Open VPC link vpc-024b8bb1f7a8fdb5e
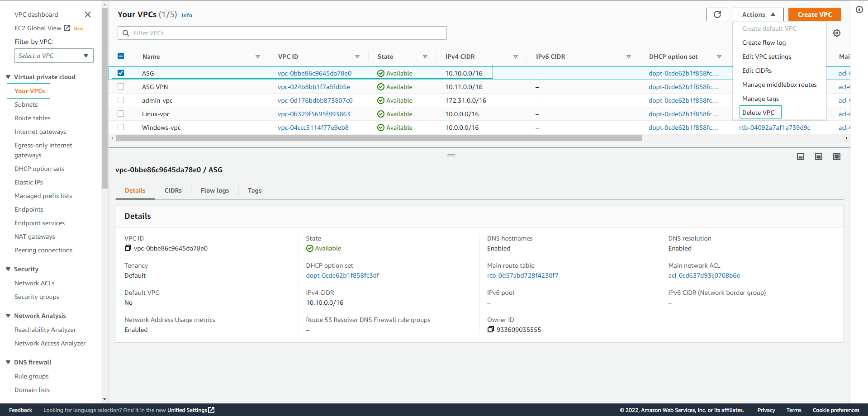The image size is (868, 416). 314,87
